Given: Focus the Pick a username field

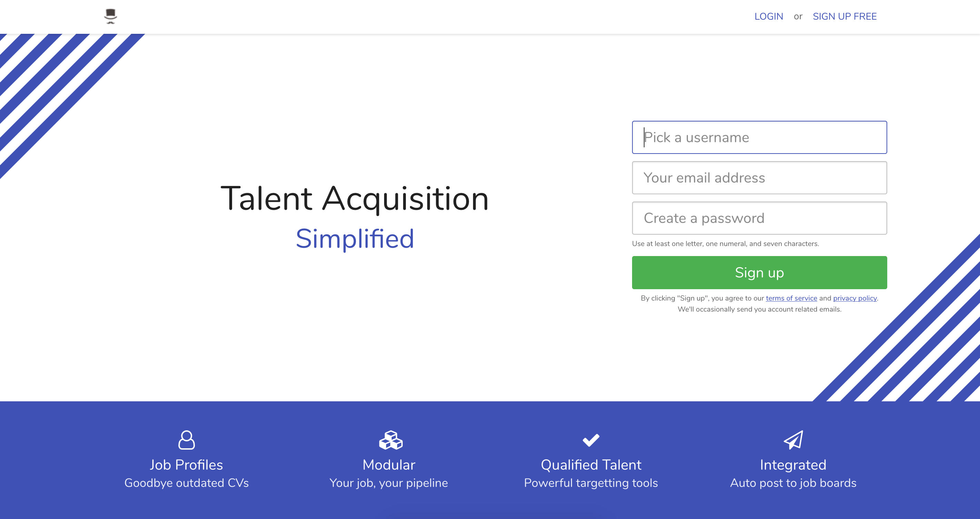Looking at the screenshot, I should pyautogui.click(x=759, y=137).
